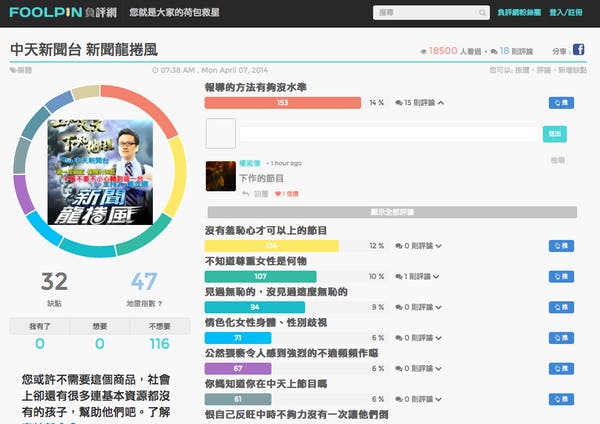Screen dimensions: 600x424
Task: Click the teal 94 vote bar
Action: click(x=255, y=307)
